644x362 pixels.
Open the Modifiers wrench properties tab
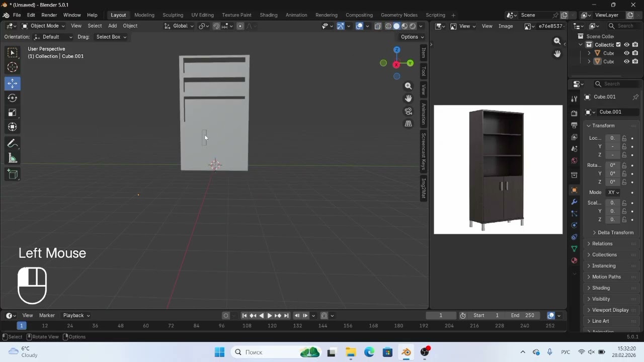point(574,202)
